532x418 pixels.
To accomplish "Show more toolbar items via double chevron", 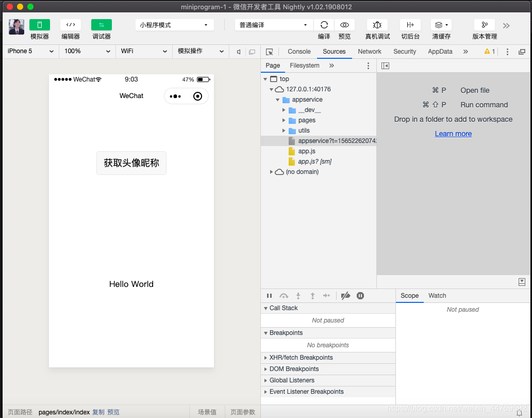I will pyautogui.click(x=506, y=26).
